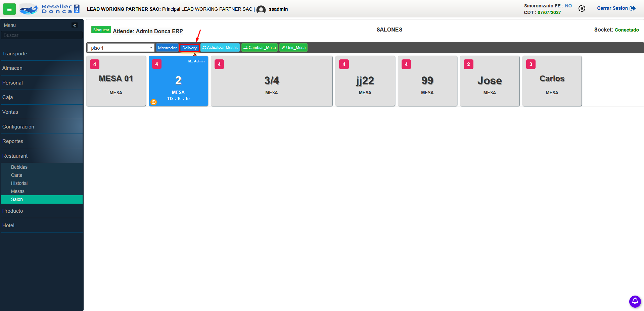
Task: Open the ssadmin user avatar icon
Action: point(261,9)
